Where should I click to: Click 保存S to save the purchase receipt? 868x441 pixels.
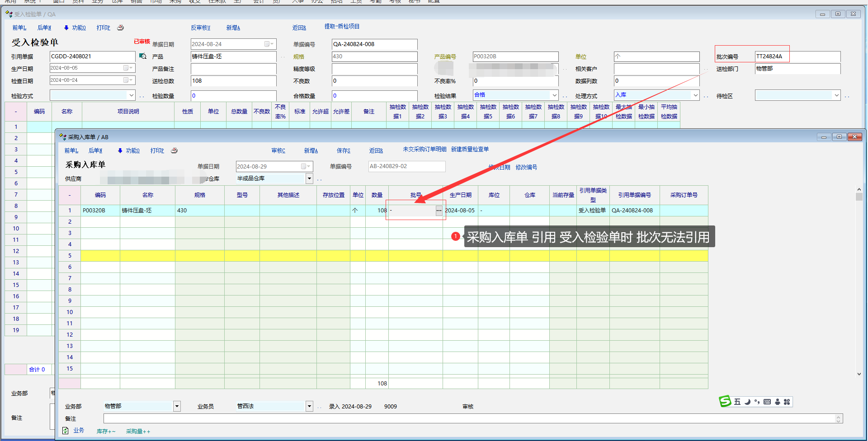pos(343,150)
